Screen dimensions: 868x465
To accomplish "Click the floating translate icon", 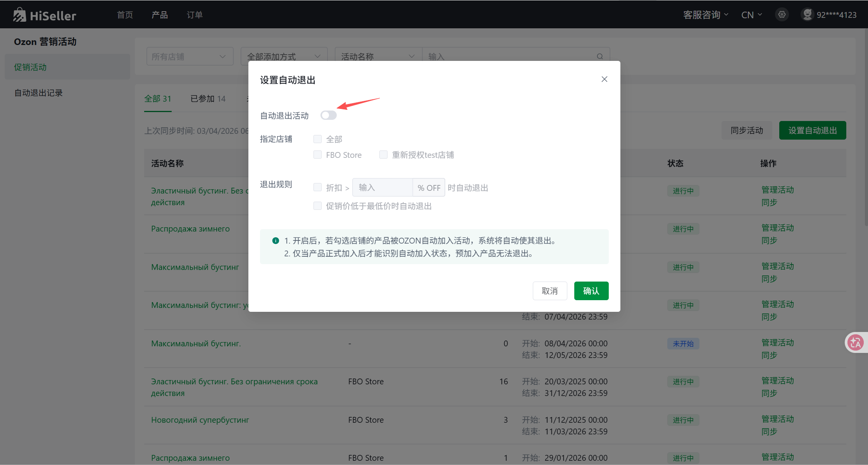I will [855, 342].
